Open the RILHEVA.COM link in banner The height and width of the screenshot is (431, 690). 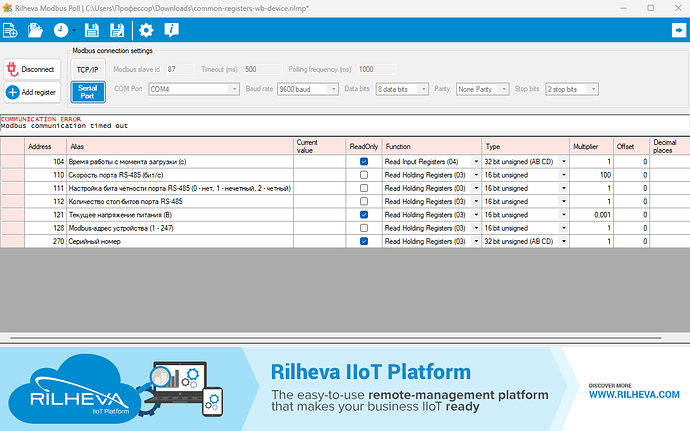click(x=634, y=395)
